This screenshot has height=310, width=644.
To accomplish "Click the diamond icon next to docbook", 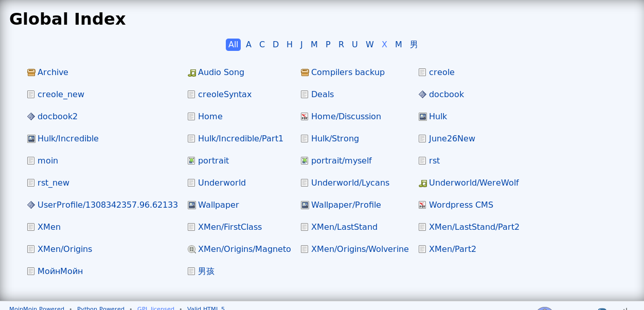I will point(422,95).
